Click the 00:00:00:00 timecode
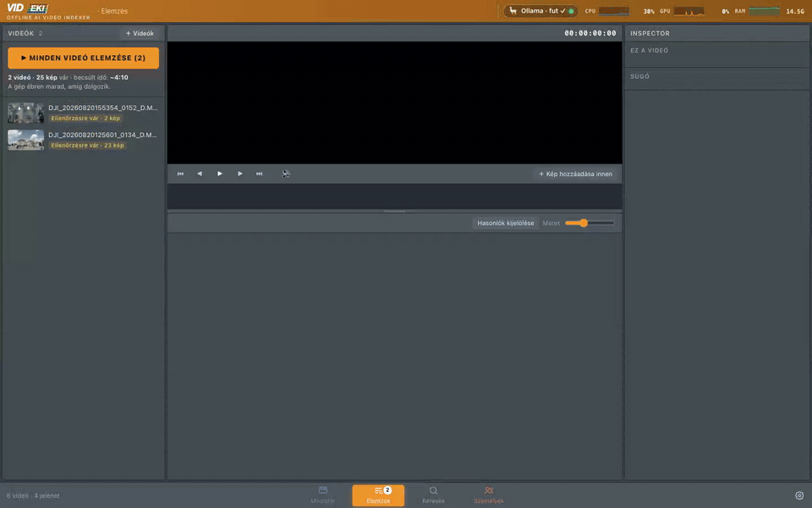This screenshot has width=812, height=508. pyautogui.click(x=590, y=33)
